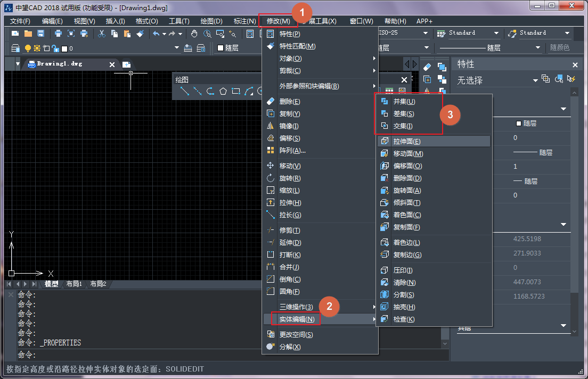
Task: Activate the Scissors cut tool icon
Action: click(x=101, y=34)
